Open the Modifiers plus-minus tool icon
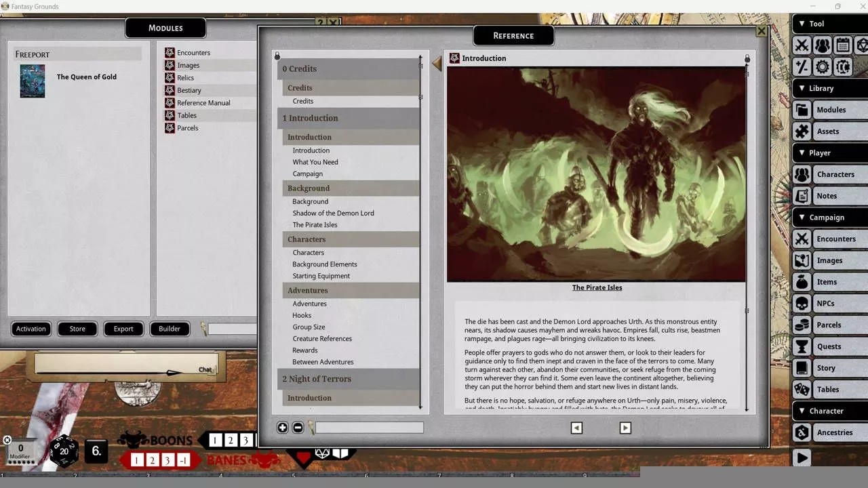 click(802, 66)
